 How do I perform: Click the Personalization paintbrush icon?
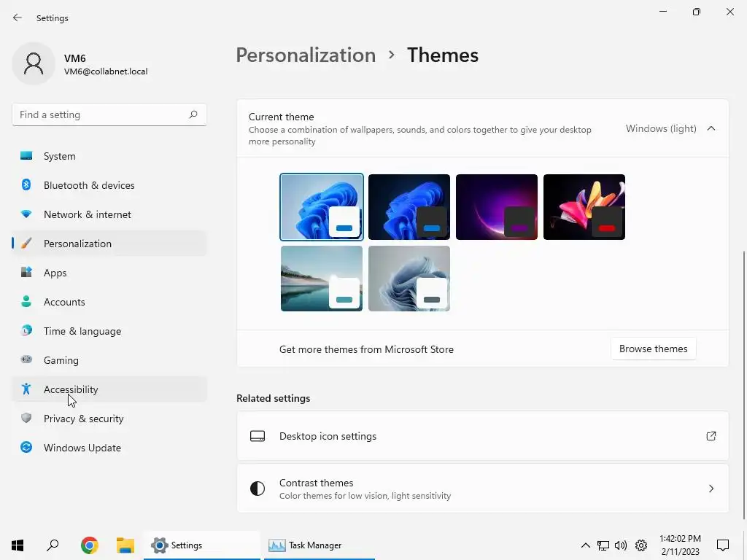coord(26,244)
